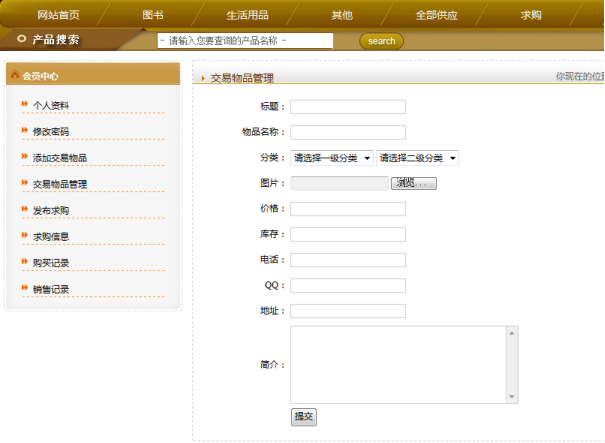The width and height of the screenshot is (605, 443).
Task: Focus the 地址 input field
Action: pos(348,311)
